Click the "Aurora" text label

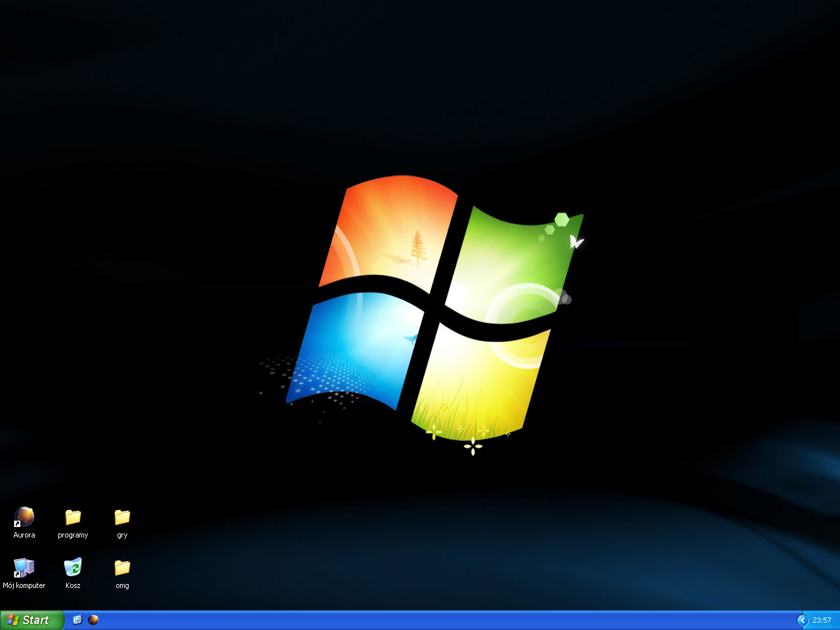(x=24, y=535)
